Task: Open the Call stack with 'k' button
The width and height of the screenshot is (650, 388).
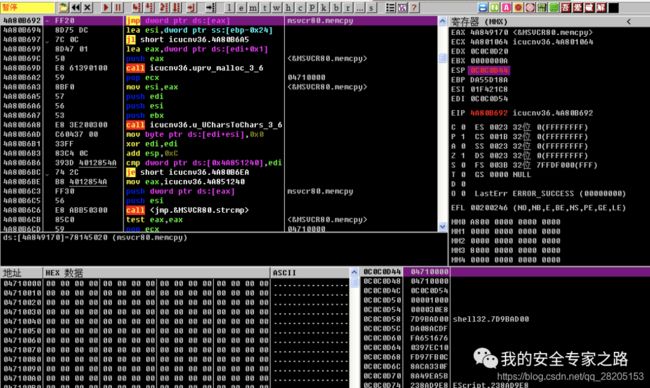Action: click(324, 7)
